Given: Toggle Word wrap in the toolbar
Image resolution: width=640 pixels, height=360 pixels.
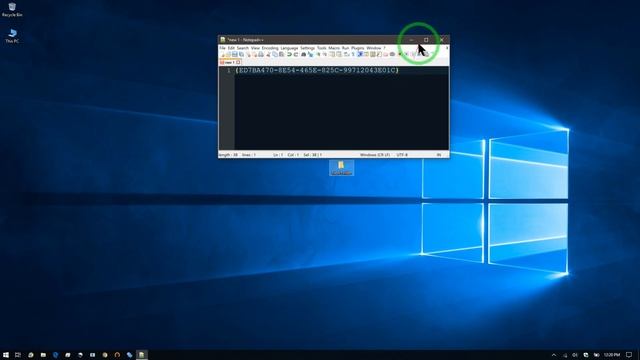Looking at the screenshot, I should point(346,54).
